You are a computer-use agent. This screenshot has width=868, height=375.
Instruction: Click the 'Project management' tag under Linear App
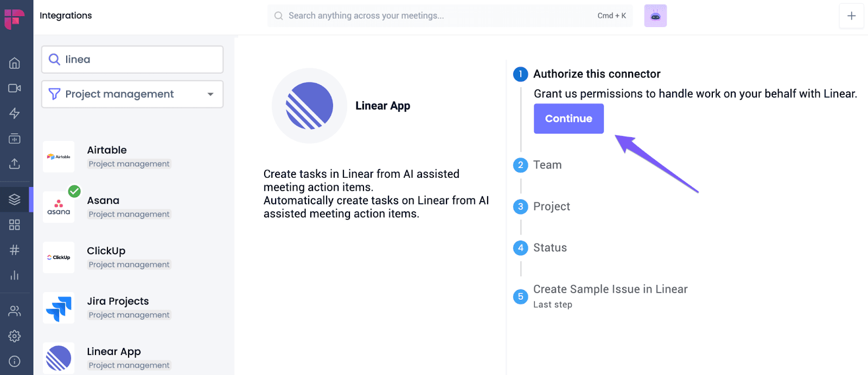pos(129,365)
